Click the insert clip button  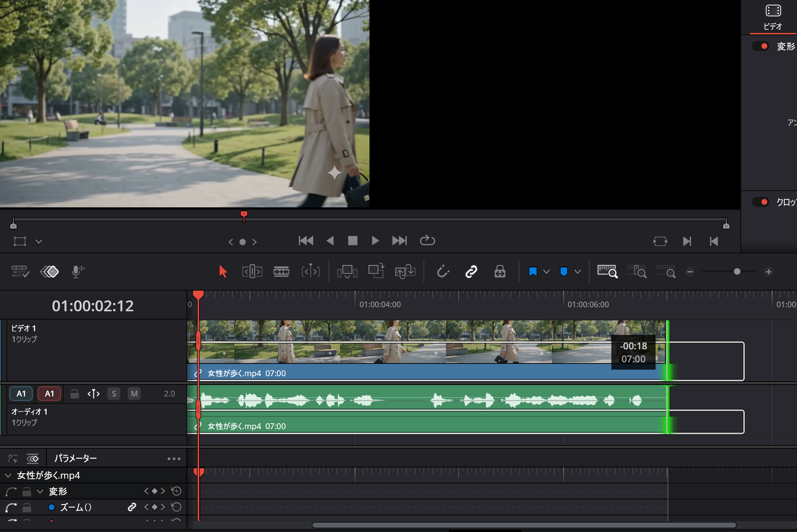[347, 271]
